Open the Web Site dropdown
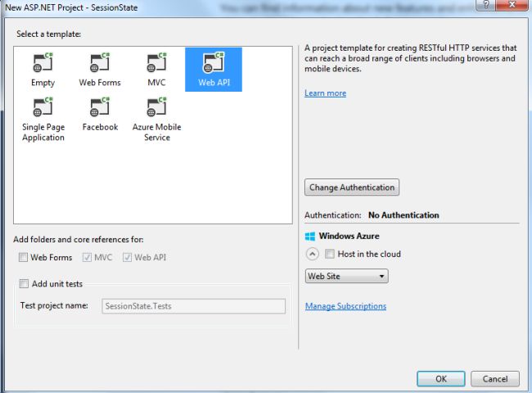Viewport: 532px width, 393px height. click(x=347, y=276)
